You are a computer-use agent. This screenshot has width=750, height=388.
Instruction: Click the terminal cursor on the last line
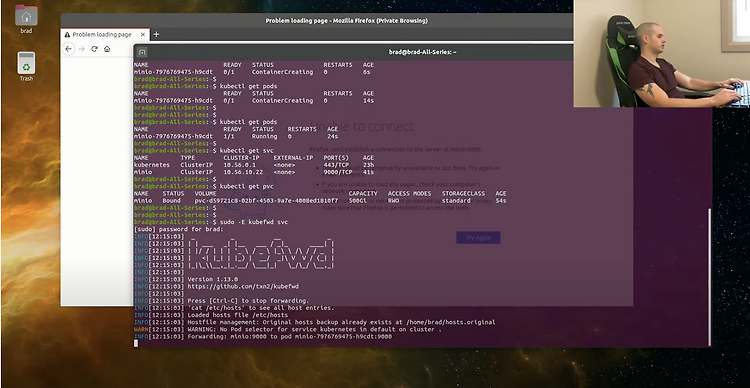point(136,344)
